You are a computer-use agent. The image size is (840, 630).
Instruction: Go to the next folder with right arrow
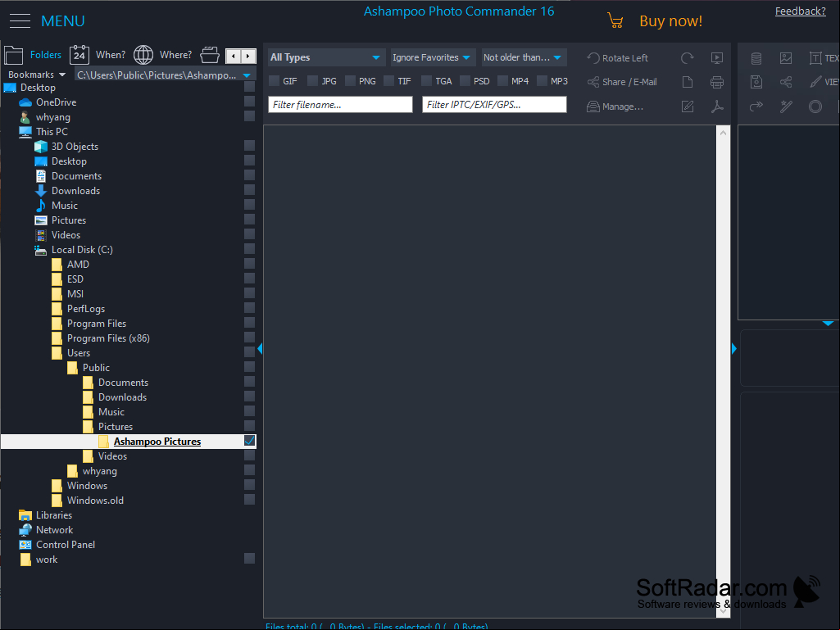tap(248, 56)
